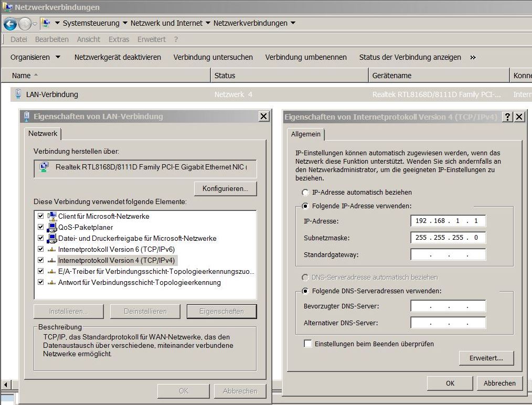Viewport: 532px width, 405px height.
Task: Click the help question mark icon in IPv4 dialog
Action: (507, 116)
